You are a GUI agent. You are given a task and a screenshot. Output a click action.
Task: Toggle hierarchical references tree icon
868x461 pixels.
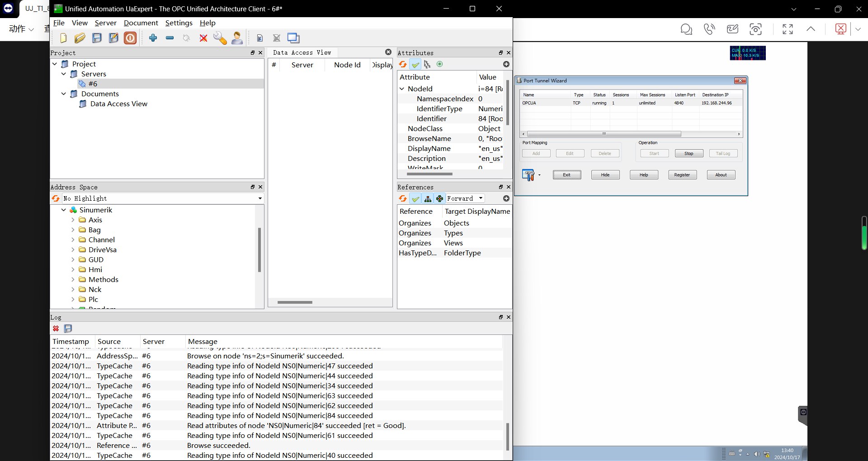coord(428,198)
